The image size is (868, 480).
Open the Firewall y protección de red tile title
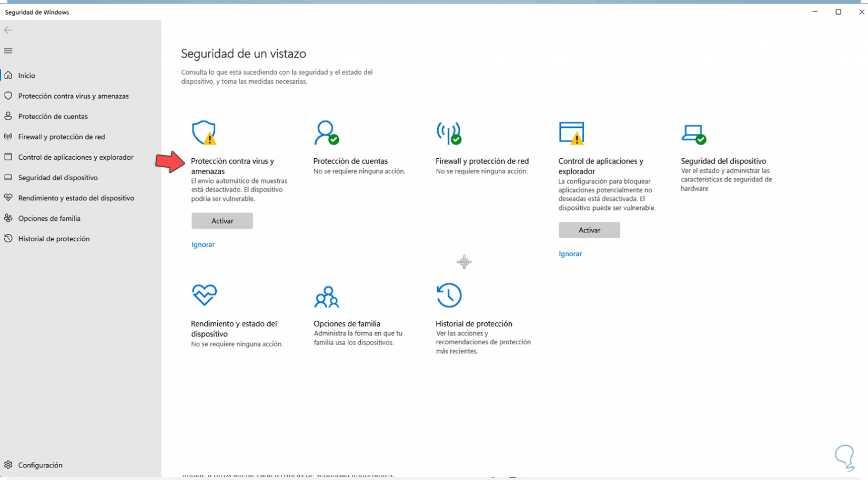pyautogui.click(x=482, y=161)
